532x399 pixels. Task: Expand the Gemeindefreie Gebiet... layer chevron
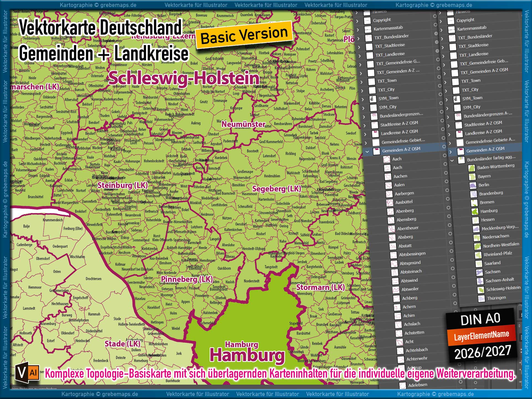(366, 143)
